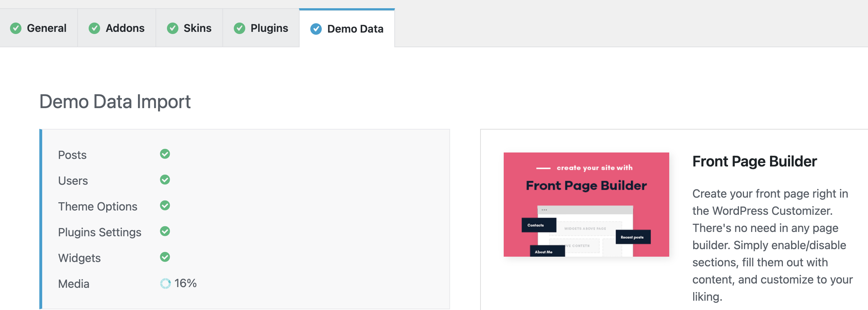The height and width of the screenshot is (310, 868).
Task: Click the green checkmark icon beside Skins
Action: [173, 28]
